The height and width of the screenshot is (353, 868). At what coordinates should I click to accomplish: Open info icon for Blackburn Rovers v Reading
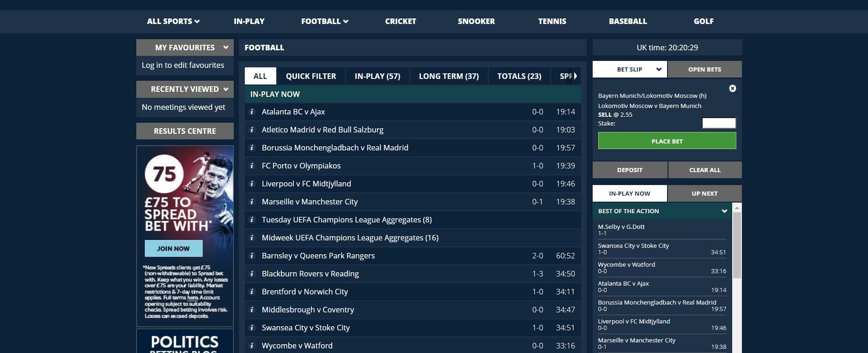point(252,274)
